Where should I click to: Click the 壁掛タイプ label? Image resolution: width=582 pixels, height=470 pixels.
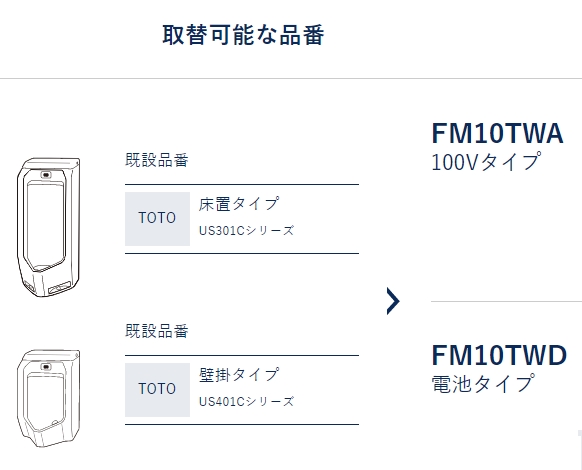pyautogui.click(x=239, y=375)
